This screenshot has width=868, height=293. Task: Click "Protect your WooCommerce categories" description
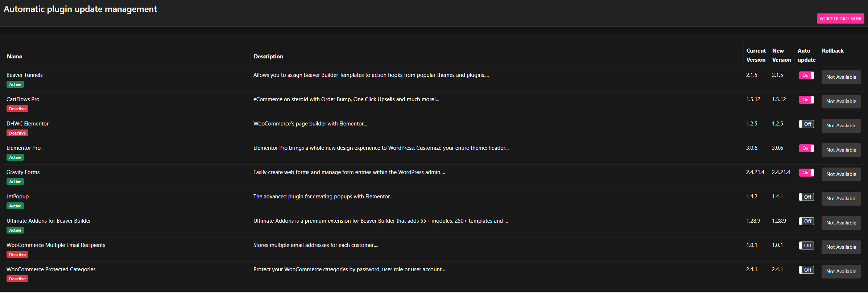point(350,269)
